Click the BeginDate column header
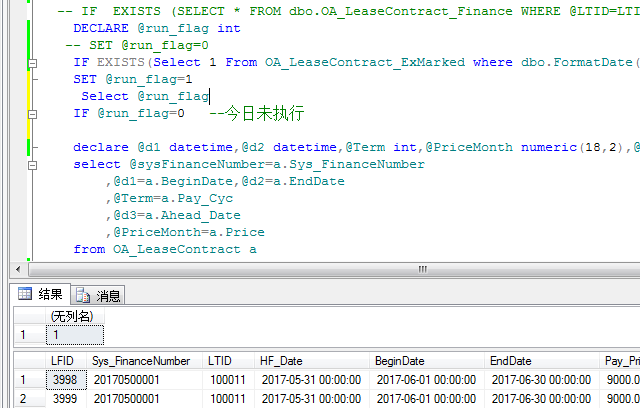 (x=427, y=361)
